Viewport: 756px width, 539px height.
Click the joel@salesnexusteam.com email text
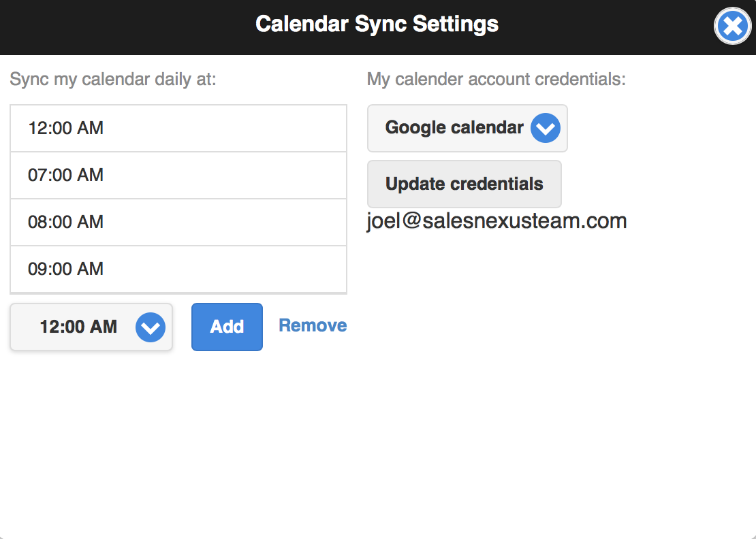click(497, 221)
